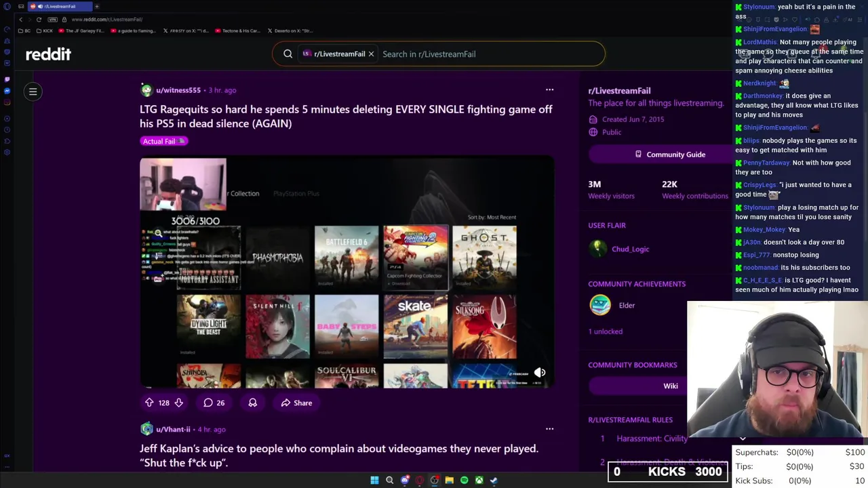Share the LTG Ragequits post
Viewport: 868px width, 488px height.
point(297,403)
